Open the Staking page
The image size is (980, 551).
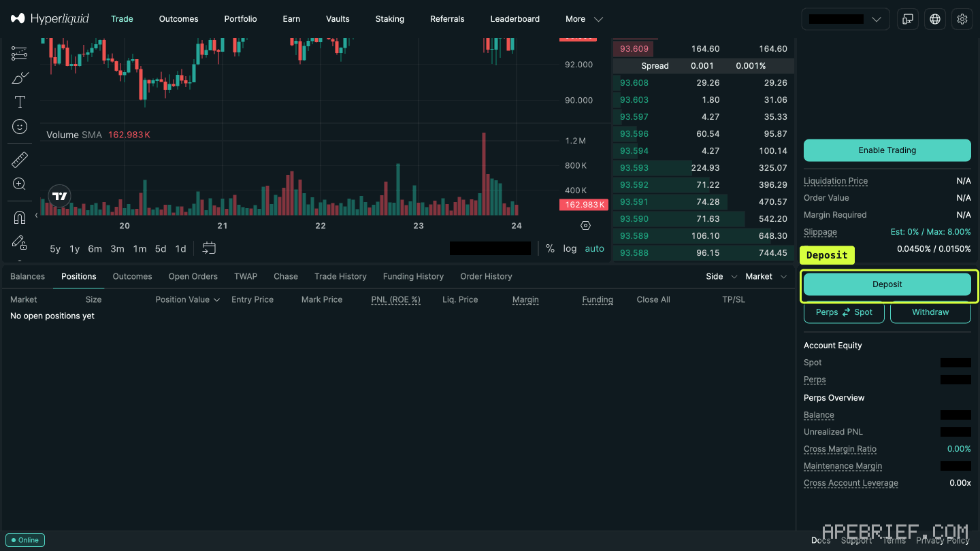click(389, 19)
